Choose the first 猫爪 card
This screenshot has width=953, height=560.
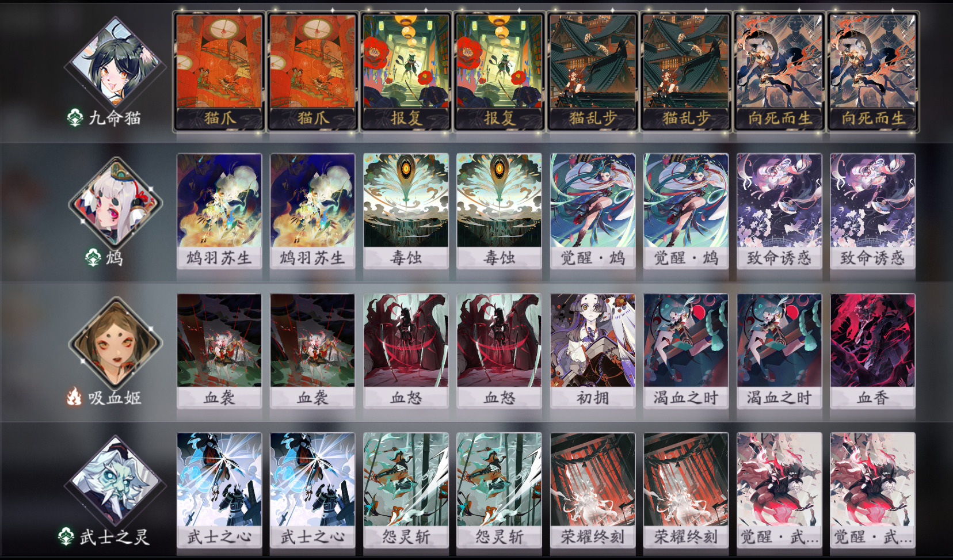[x=219, y=72]
